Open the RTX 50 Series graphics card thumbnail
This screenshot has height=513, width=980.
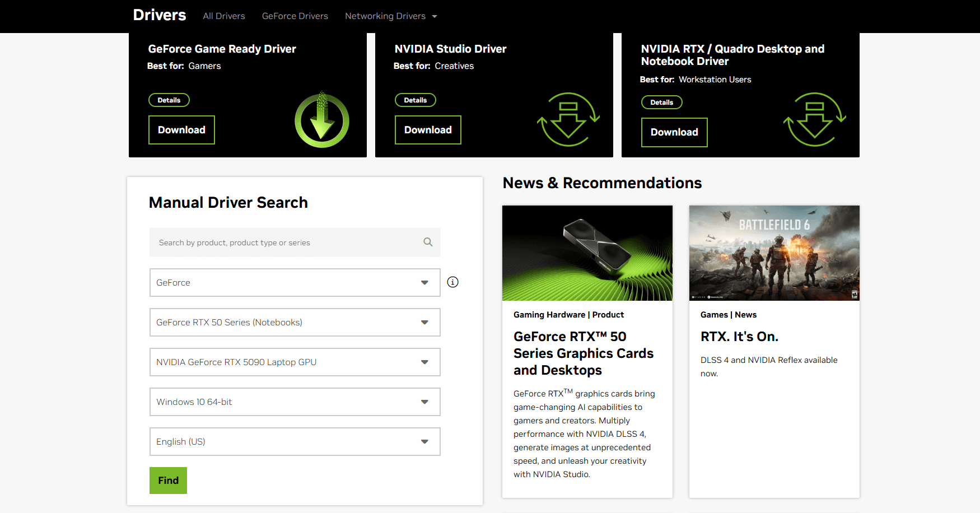[x=587, y=253]
